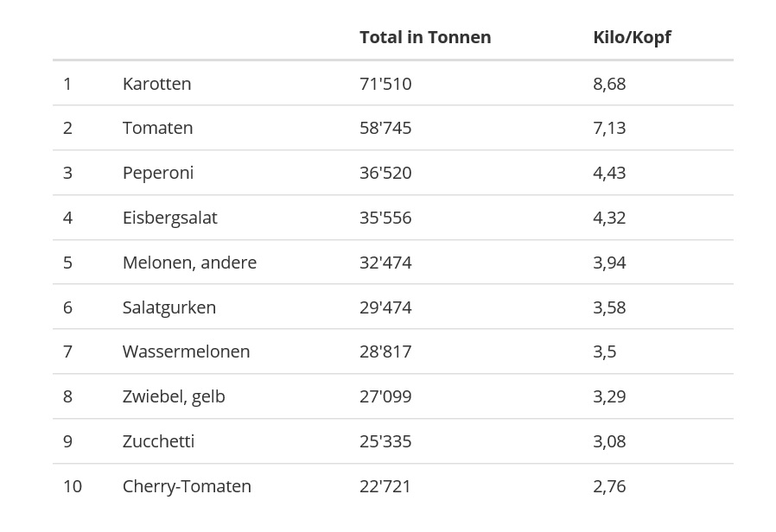Select the 58'745 total value
This screenshot has height=532, width=776.
coord(385,128)
